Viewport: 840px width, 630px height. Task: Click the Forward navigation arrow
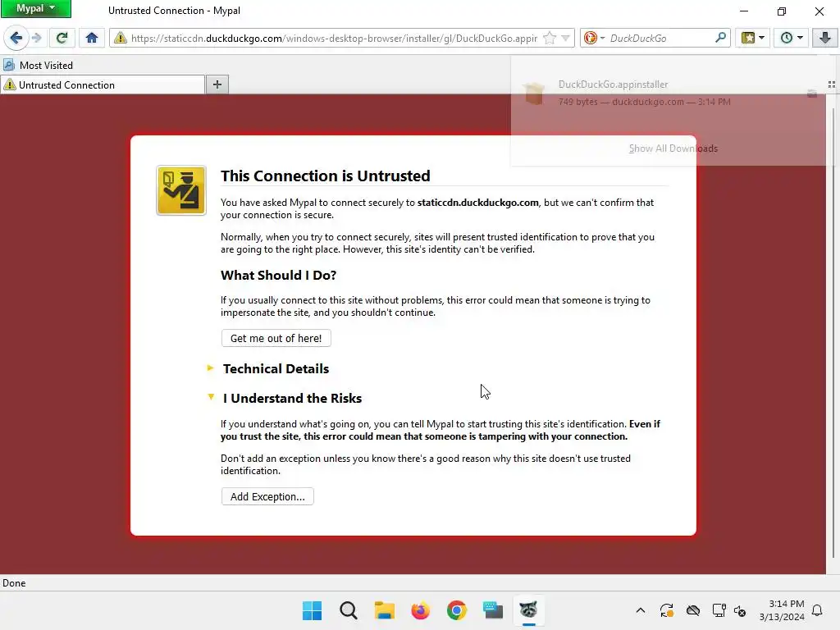36,38
